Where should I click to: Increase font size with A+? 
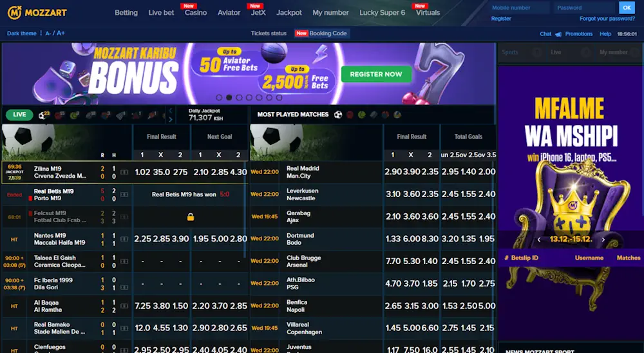[x=61, y=33]
